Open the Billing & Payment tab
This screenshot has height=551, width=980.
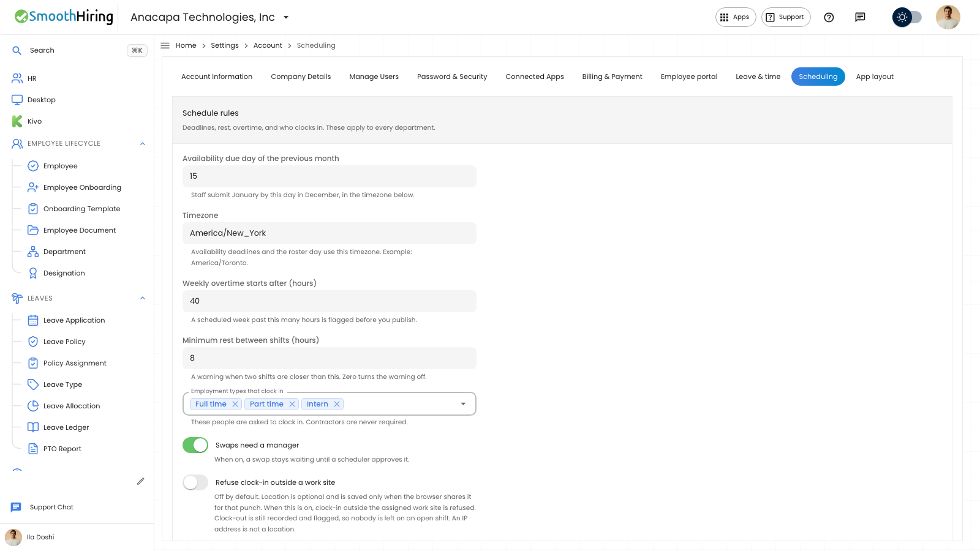(x=612, y=77)
